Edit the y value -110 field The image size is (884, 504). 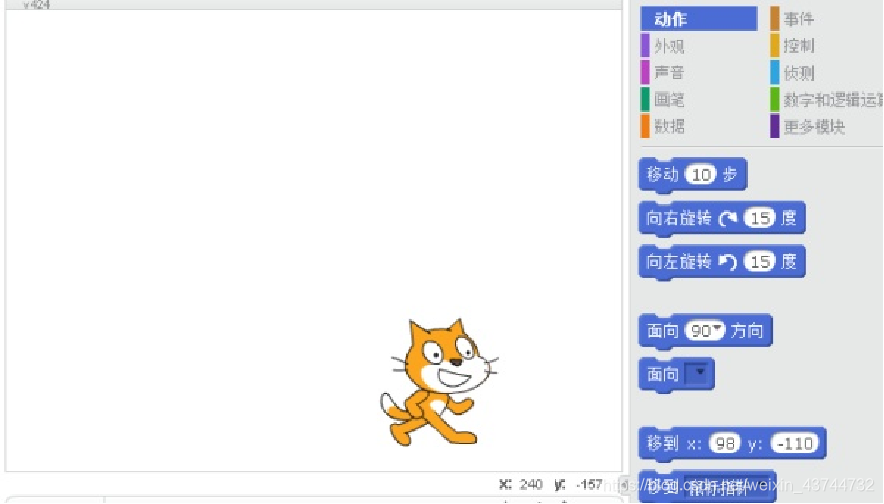(794, 444)
